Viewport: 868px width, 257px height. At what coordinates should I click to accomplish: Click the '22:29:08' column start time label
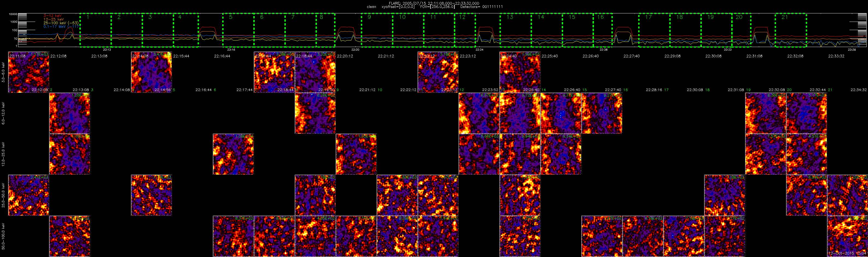point(673,56)
